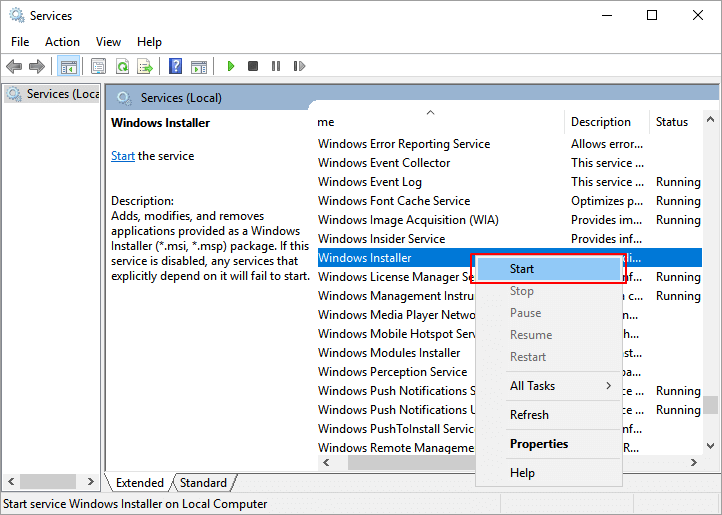
Task: Click the Refresh toolbar icon
Action: (122, 66)
